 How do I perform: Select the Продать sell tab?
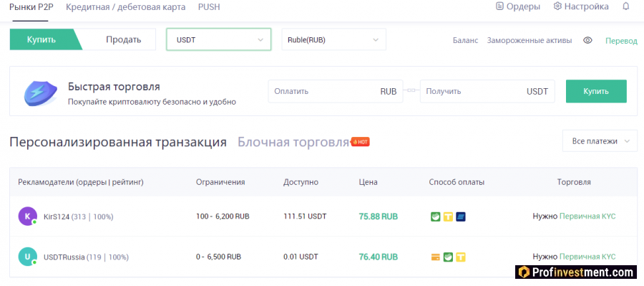tap(124, 39)
